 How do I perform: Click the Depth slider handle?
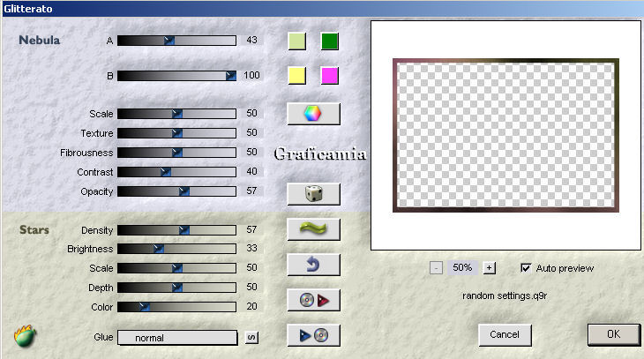click(177, 288)
